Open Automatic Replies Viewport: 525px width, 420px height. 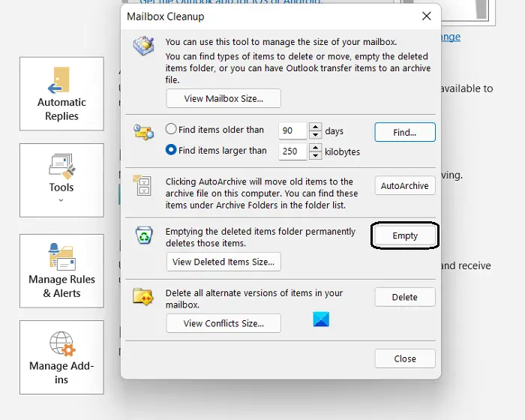tap(61, 94)
